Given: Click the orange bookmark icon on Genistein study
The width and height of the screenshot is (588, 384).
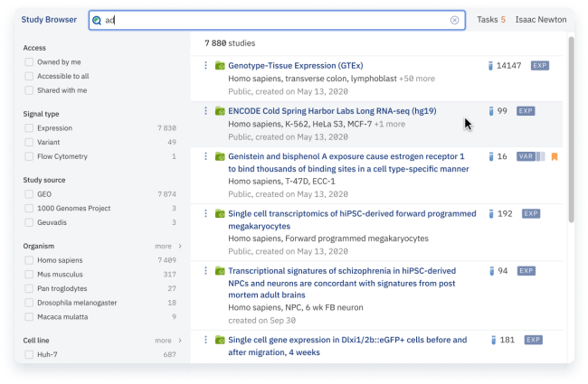Looking at the screenshot, I should (554, 156).
